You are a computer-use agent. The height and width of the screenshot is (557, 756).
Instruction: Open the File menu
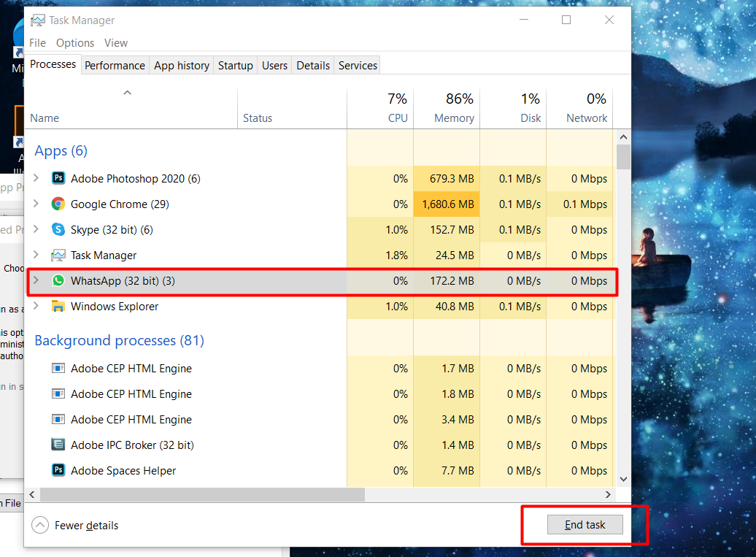(38, 43)
